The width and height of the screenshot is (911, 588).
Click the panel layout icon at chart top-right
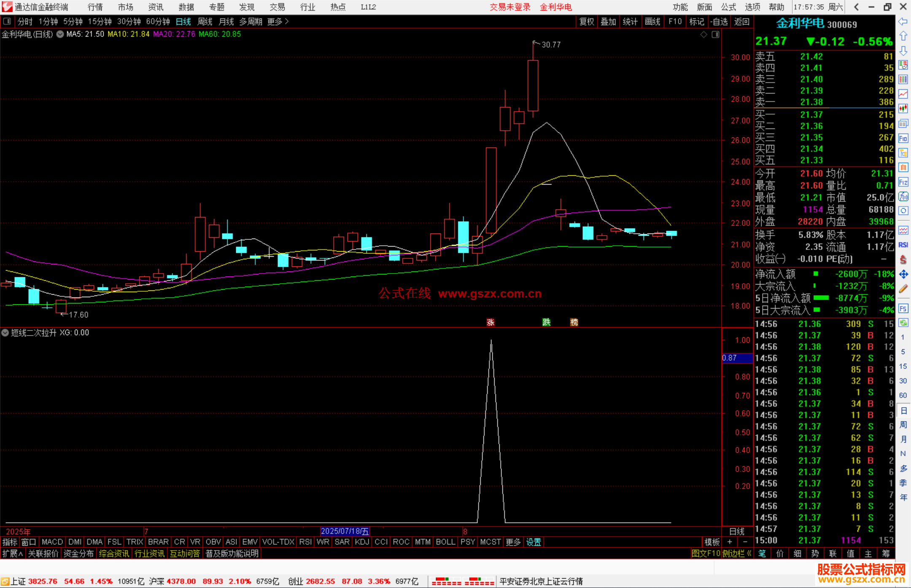[x=715, y=35]
